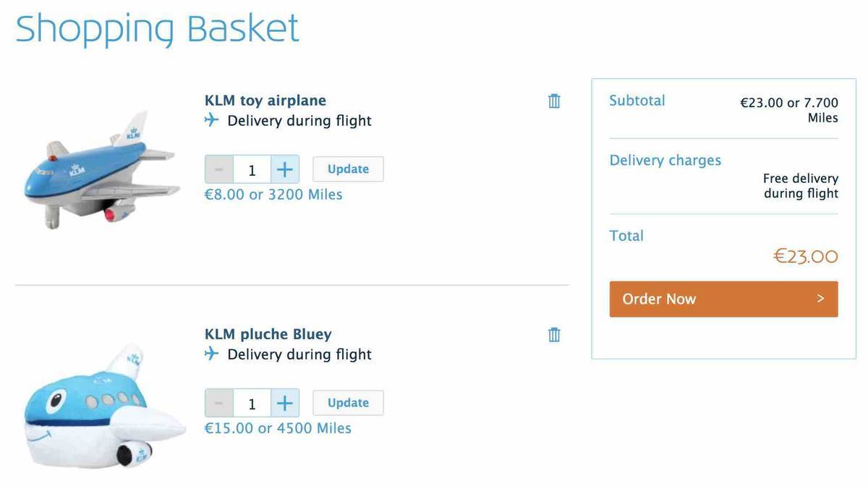Click the Order Now button
The image size is (868, 489).
click(723, 299)
